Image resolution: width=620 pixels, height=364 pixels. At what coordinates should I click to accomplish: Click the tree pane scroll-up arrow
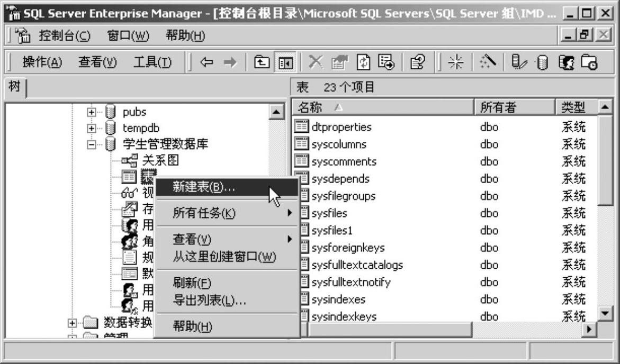coord(276,112)
